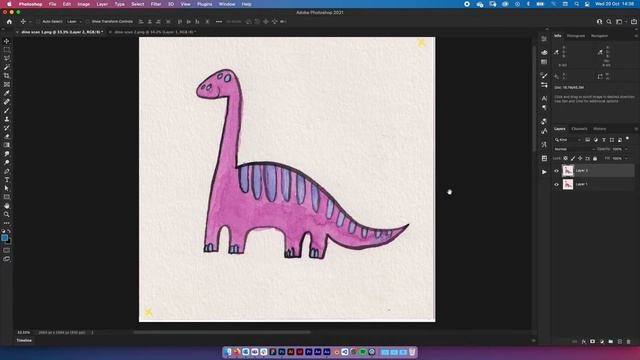Toggle lock all padlock icon
Screen dimensions: 640x360
[x=595, y=158]
